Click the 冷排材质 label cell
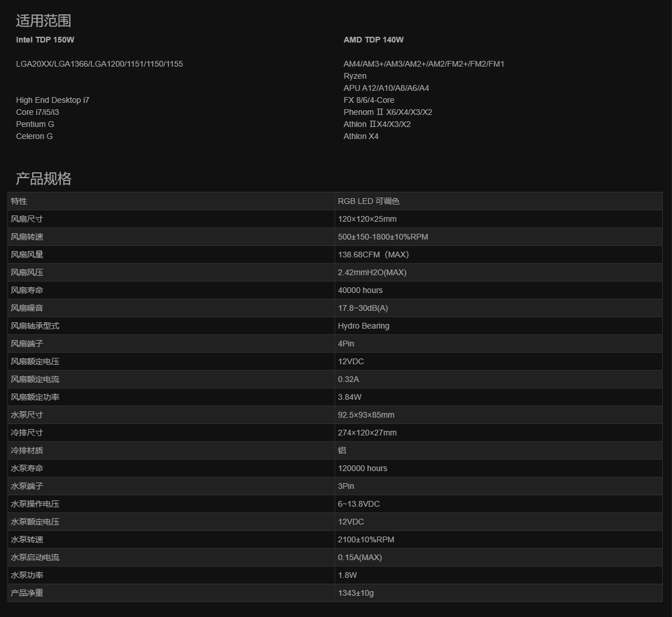The height and width of the screenshot is (617, 672). click(171, 450)
